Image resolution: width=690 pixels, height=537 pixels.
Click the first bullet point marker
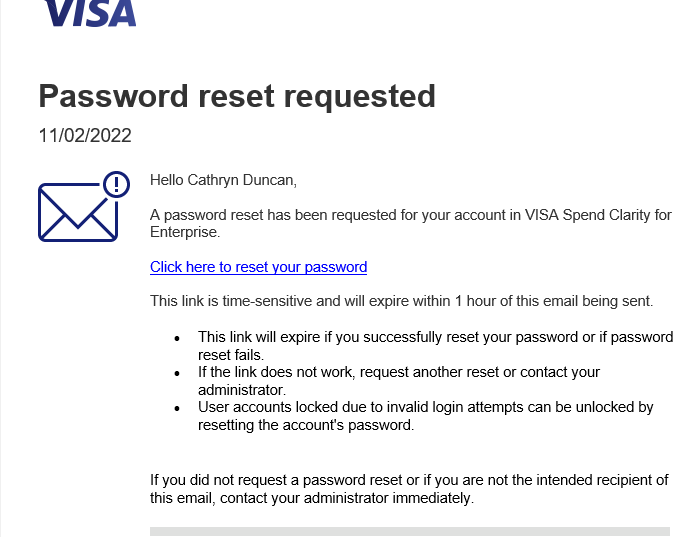pyautogui.click(x=177, y=338)
